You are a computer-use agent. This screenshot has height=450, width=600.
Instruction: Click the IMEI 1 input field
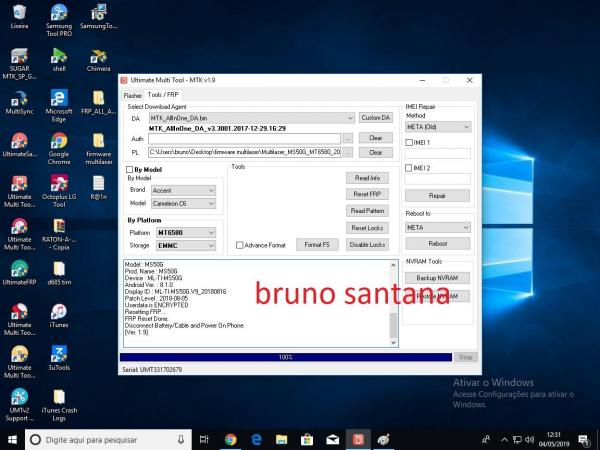click(437, 154)
